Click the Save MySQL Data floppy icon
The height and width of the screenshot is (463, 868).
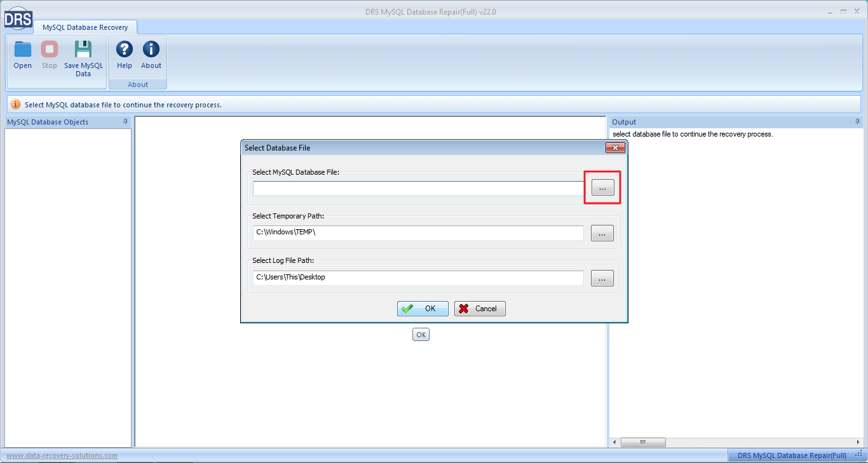83,50
